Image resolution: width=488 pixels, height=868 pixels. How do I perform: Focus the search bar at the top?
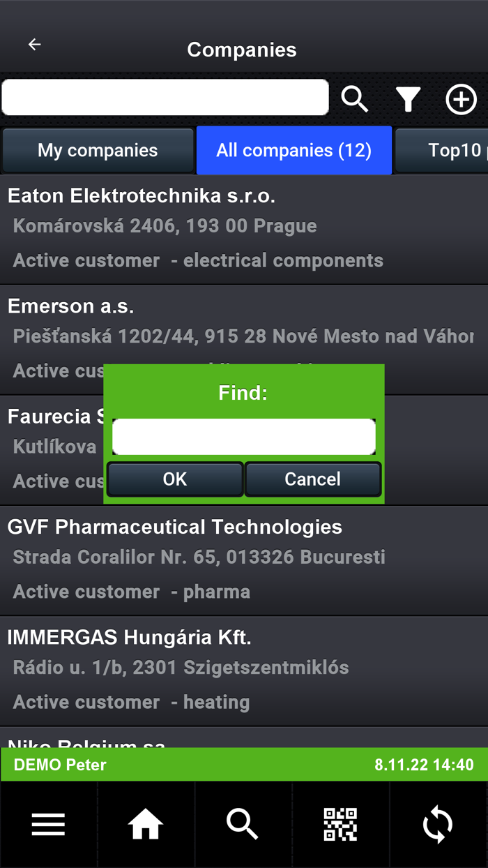[164, 97]
